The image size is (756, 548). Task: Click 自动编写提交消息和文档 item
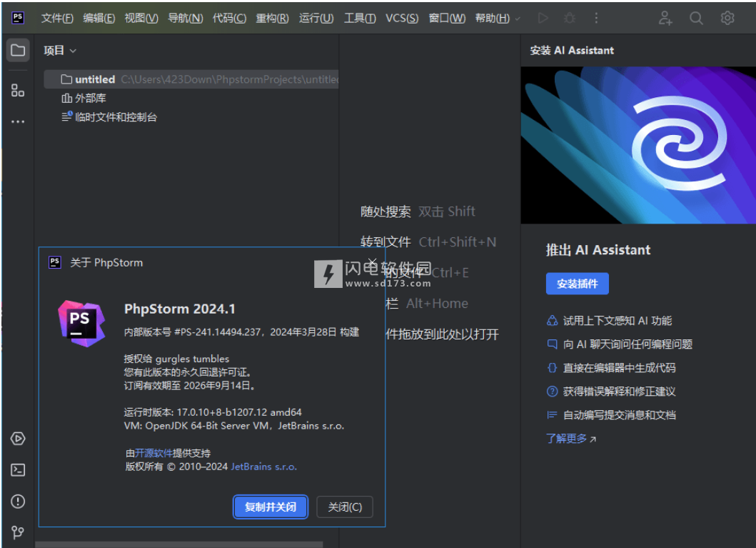click(x=611, y=415)
